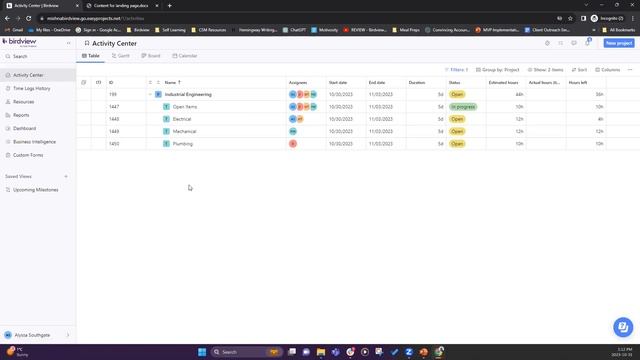Switch to the Content for landing page browser tab

121,6
